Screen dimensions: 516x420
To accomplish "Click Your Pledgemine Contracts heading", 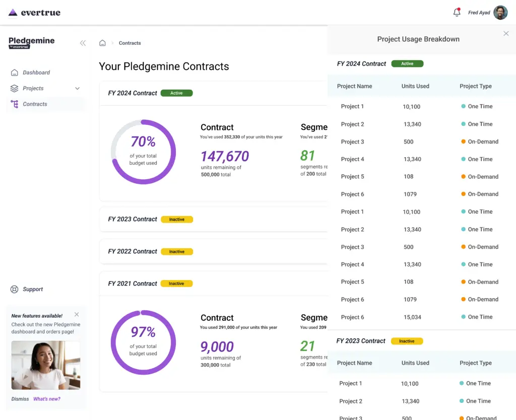I will pos(164,66).
